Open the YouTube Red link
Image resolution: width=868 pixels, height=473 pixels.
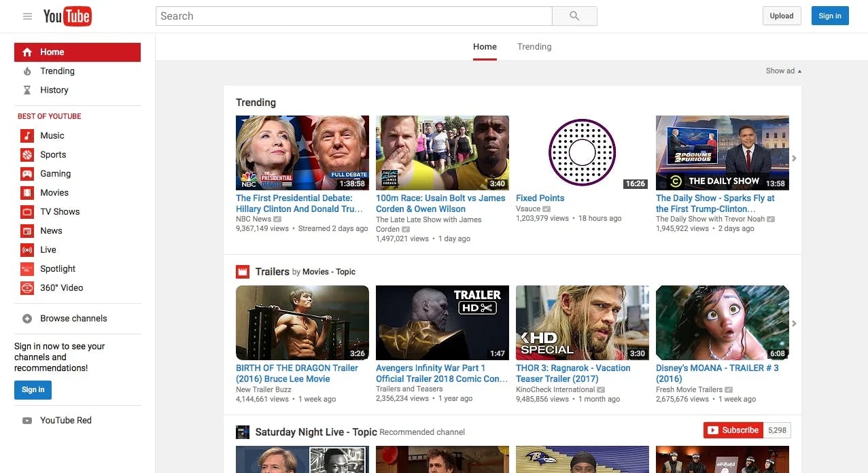pos(65,420)
